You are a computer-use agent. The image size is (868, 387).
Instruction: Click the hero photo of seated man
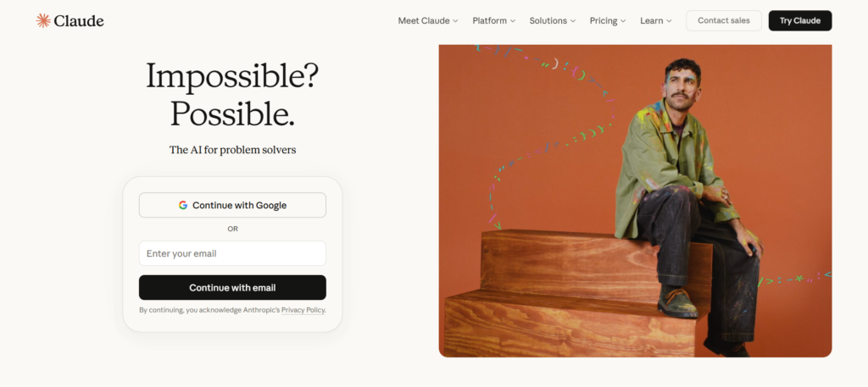(x=635, y=201)
